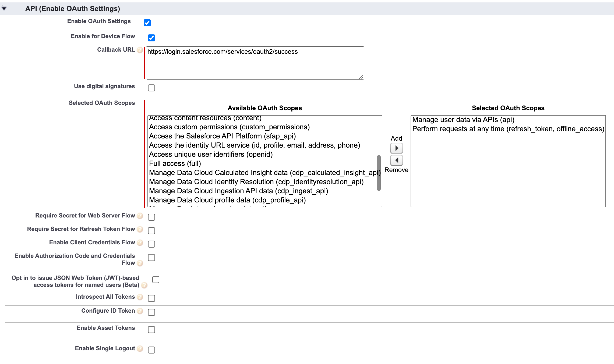
Task: Select Manage Data Cloud profile data scope
Action: pos(227,200)
